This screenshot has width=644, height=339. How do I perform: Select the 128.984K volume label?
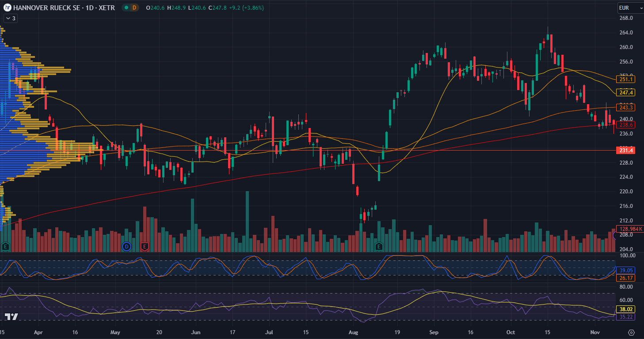(630, 229)
